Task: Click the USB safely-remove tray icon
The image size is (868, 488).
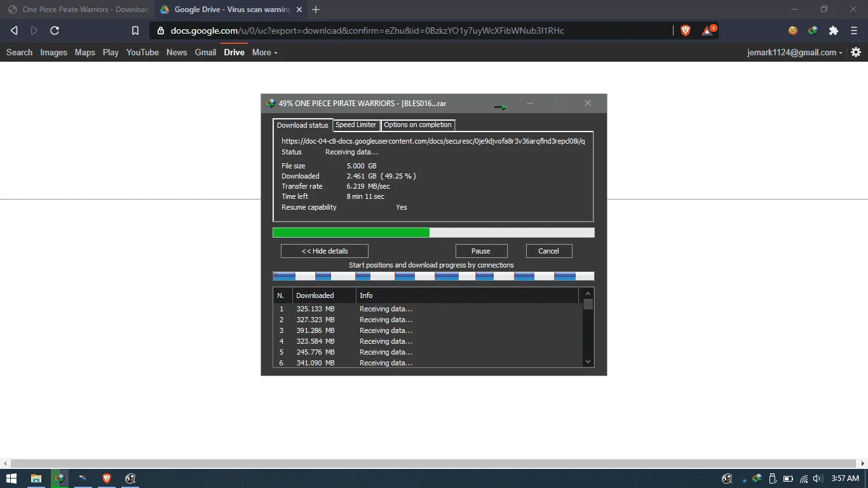Action: coord(773,478)
